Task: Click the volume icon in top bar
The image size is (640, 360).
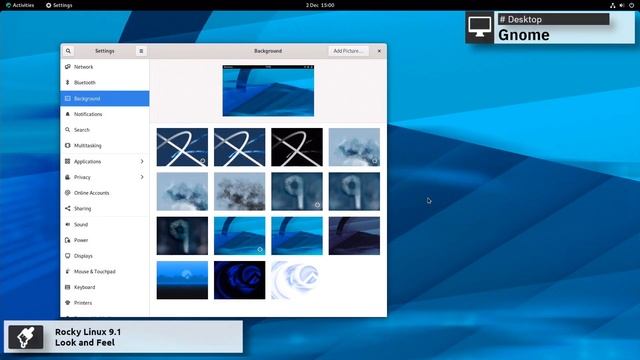Action: click(x=622, y=5)
